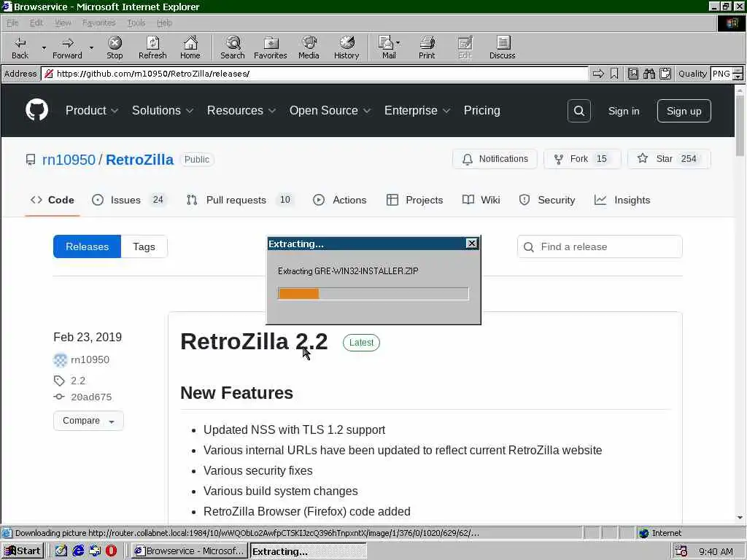Open the Forward button history dropdown arrow
747x560 pixels.
[91, 47]
